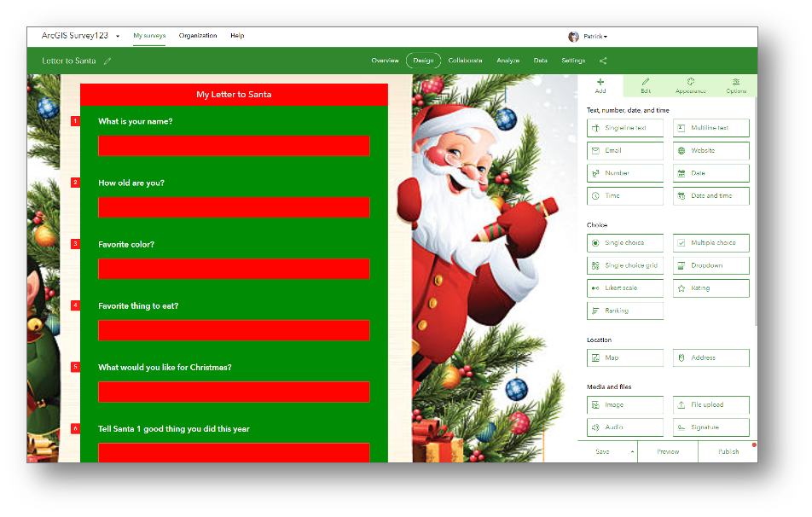Switch to the Appearance tab
Viewport: 812px width, 517px height.
tap(690, 86)
